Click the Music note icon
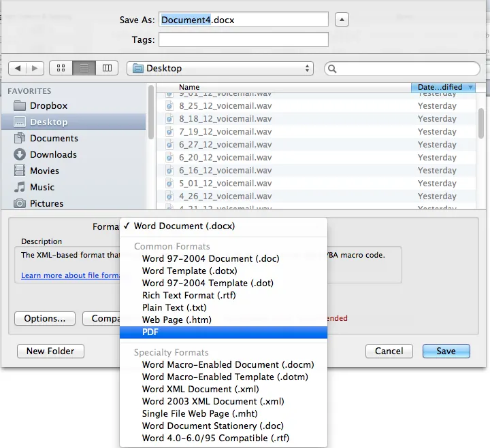Image resolution: width=490 pixels, height=448 pixels. 19,187
